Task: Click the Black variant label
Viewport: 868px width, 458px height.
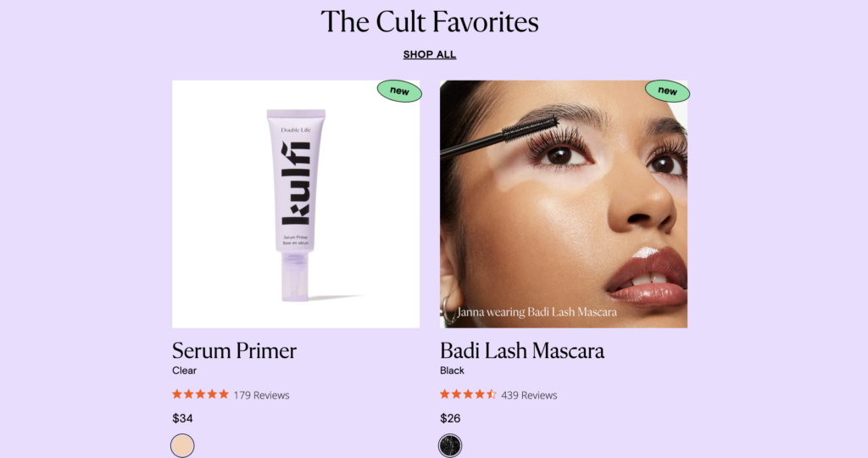Action: tap(453, 371)
